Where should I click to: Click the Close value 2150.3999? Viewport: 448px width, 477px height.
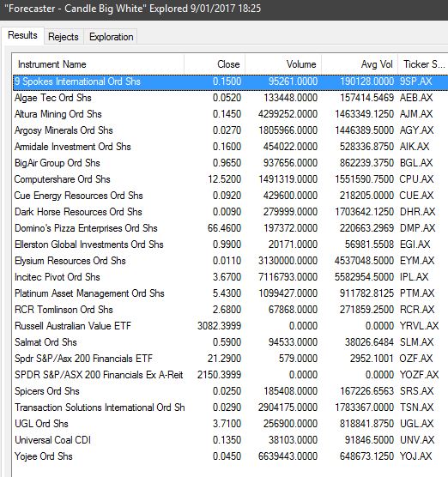pyautogui.click(x=219, y=375)
